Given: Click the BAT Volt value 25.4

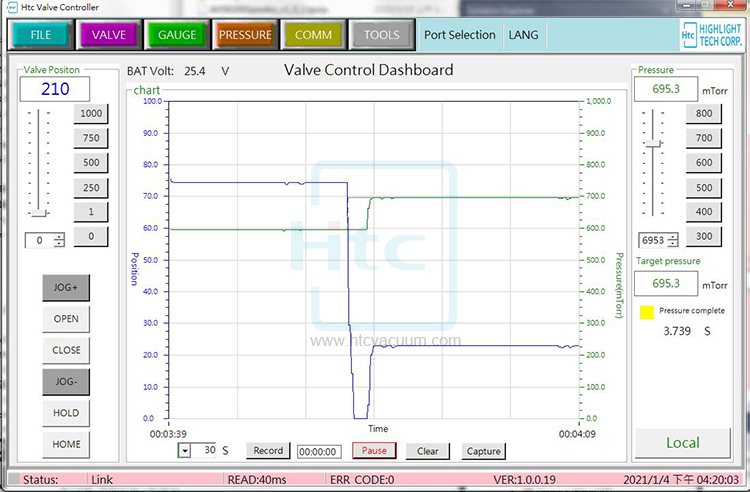Looking at the screenshot, I should (x=195, y=71).
